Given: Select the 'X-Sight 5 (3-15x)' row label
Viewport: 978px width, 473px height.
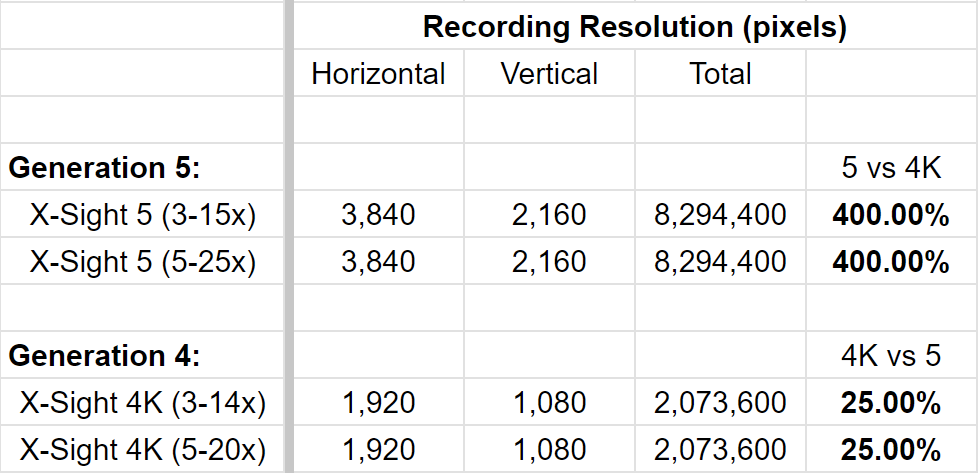Looking at the screenshot, I should coord(142,214).
